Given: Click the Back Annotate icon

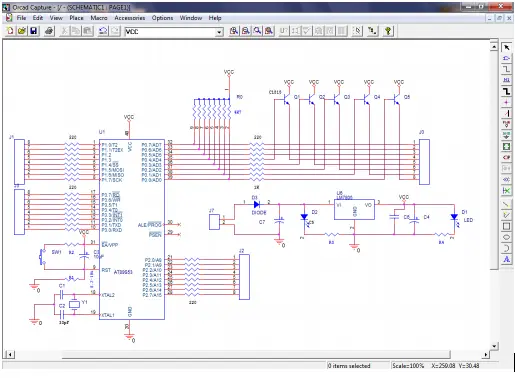Looking at the screenshot, I should 295,31.
